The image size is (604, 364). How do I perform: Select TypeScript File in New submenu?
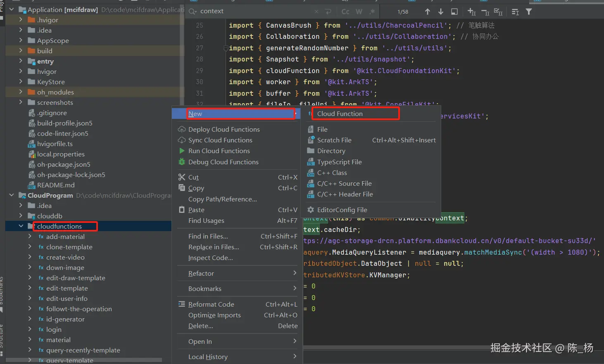point(339,162)
